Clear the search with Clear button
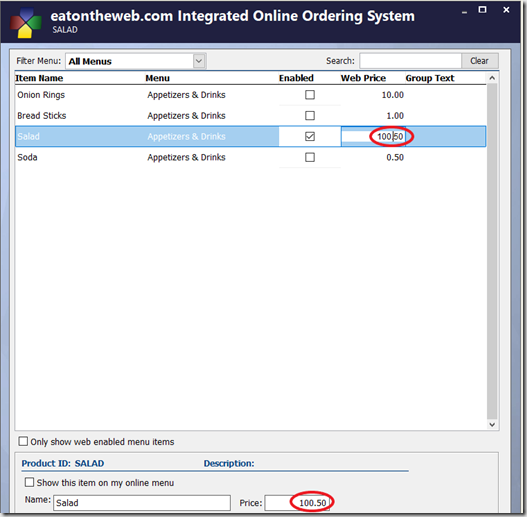Viewport: 527px width, 517px height. (x=479, y=61)
